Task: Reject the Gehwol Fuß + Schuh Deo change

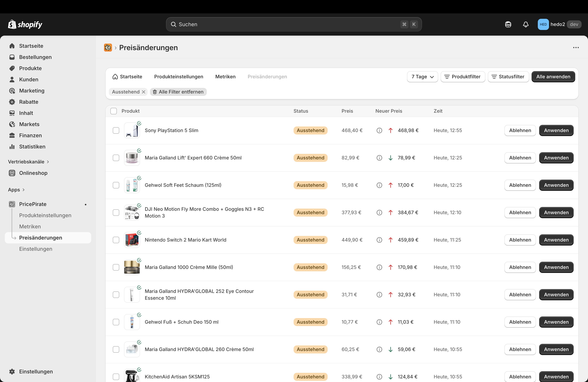Action: coord(520,322)
